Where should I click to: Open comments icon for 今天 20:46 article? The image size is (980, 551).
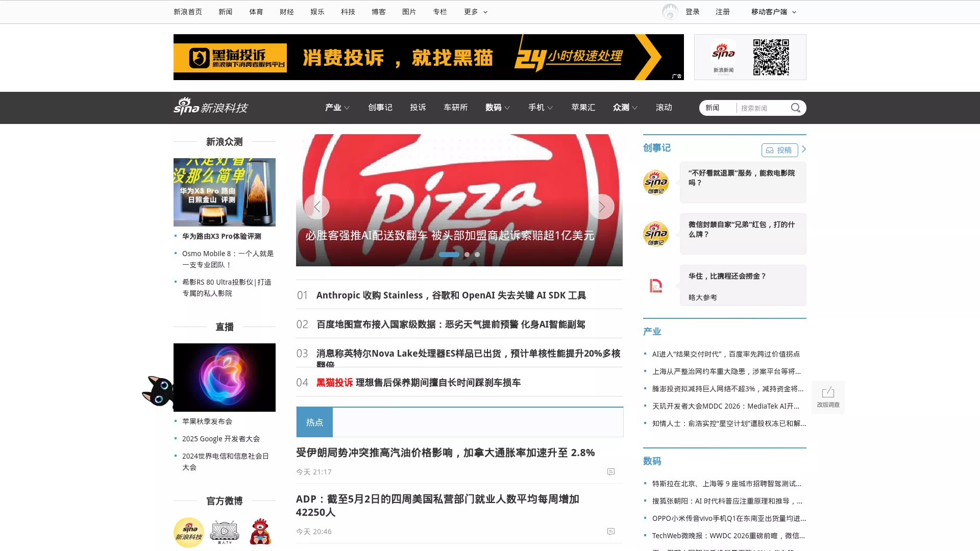point(610,532)
